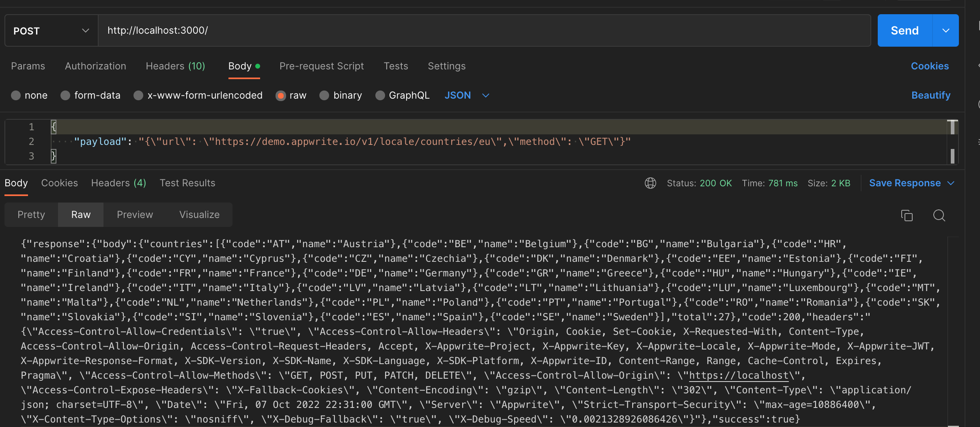Switch response view to Pretty
Screen dimensions: 980x427
pos(31,215)
